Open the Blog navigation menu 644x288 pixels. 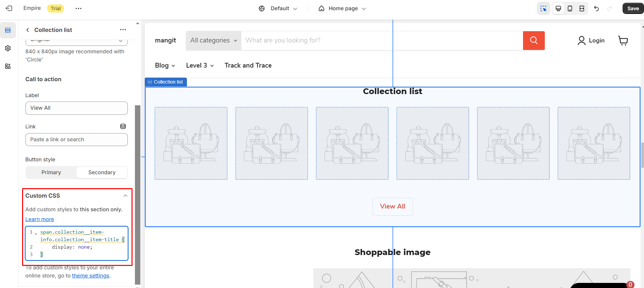coord(165,66)
